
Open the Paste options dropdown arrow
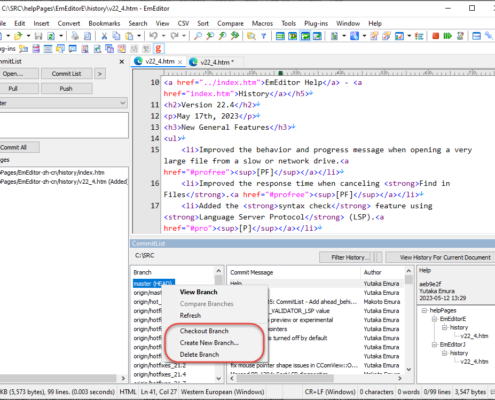click(139, 36)
